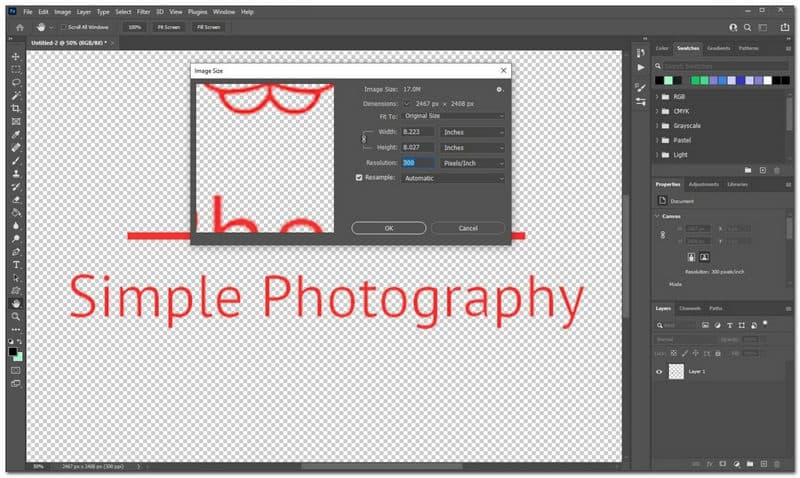The height and width of the screenshot is (478, 800).
Task: Open Height units dropdown
Action: 472,147
